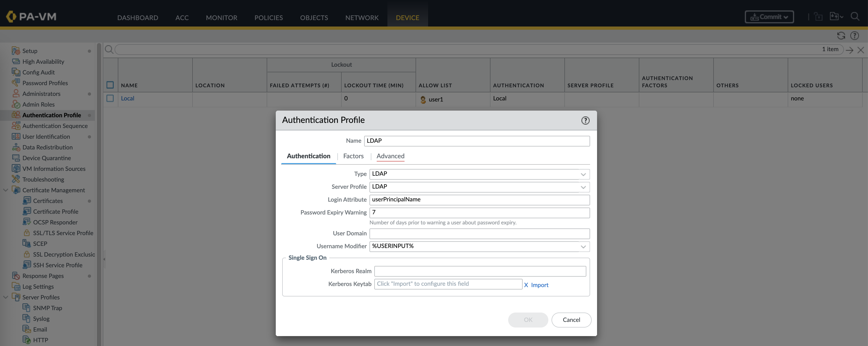The image size is (868, 346).
Task: Click the Administrators icon in sidebar
Action: pos(16,94)
